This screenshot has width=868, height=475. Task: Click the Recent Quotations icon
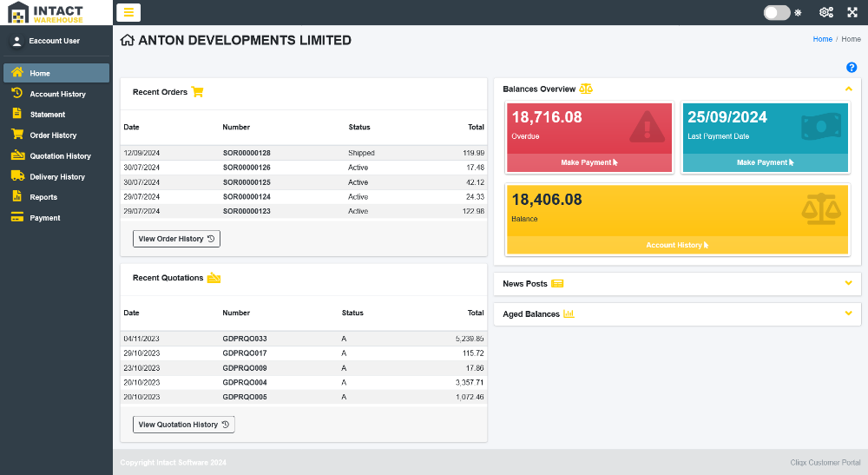pos(214,278)
